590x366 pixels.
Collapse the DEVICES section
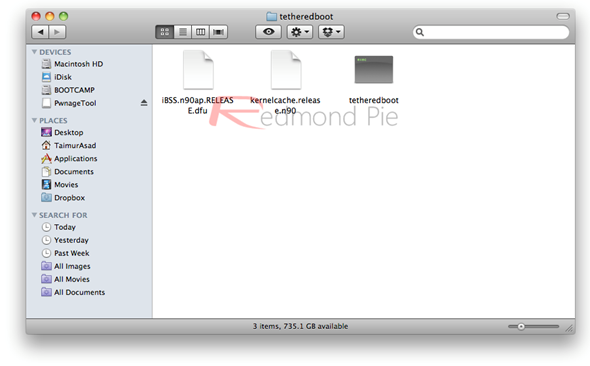[x=35, y=52]
